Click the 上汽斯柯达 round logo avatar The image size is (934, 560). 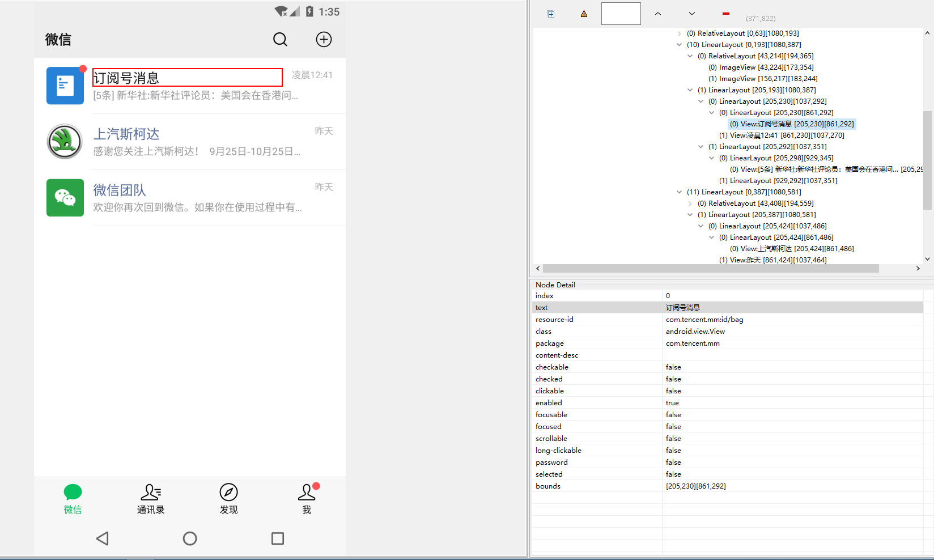65,142
